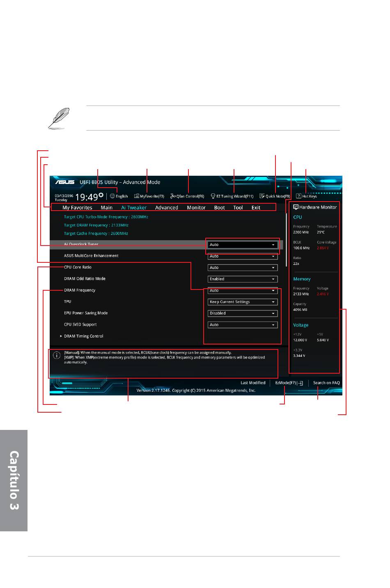Select the EPU Power Saving Mode label
390x588 pixels.
86,313
